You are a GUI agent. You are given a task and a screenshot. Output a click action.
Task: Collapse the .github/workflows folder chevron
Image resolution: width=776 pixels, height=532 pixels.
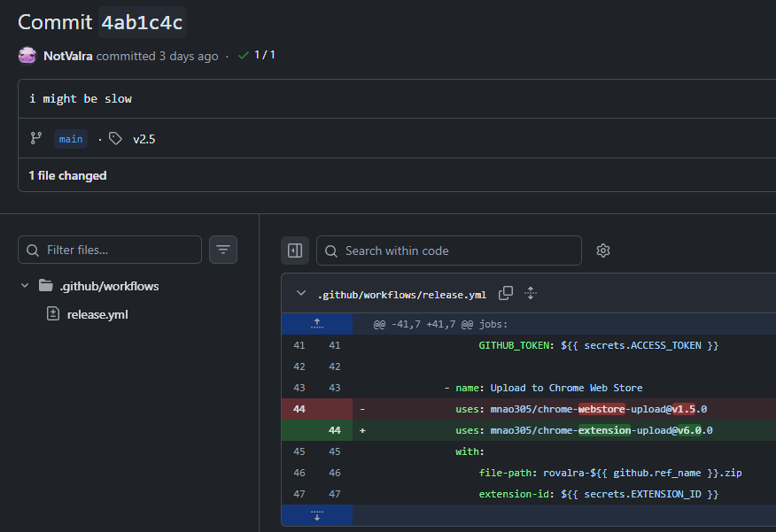pos(25,286)
